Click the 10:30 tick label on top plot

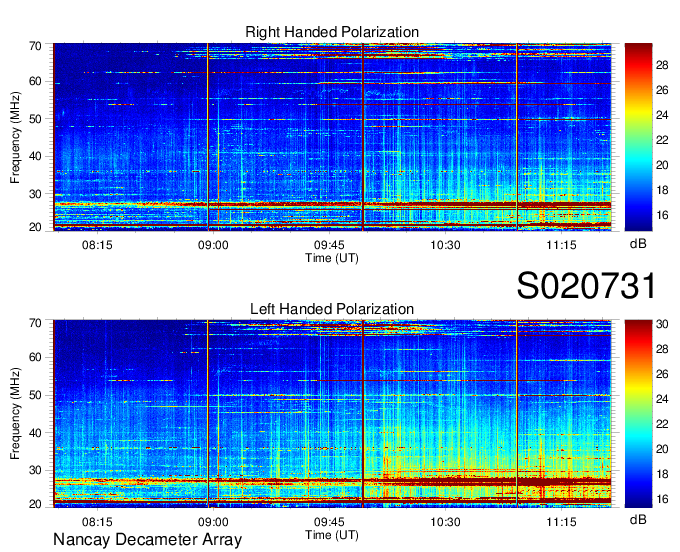coord(445,245)
